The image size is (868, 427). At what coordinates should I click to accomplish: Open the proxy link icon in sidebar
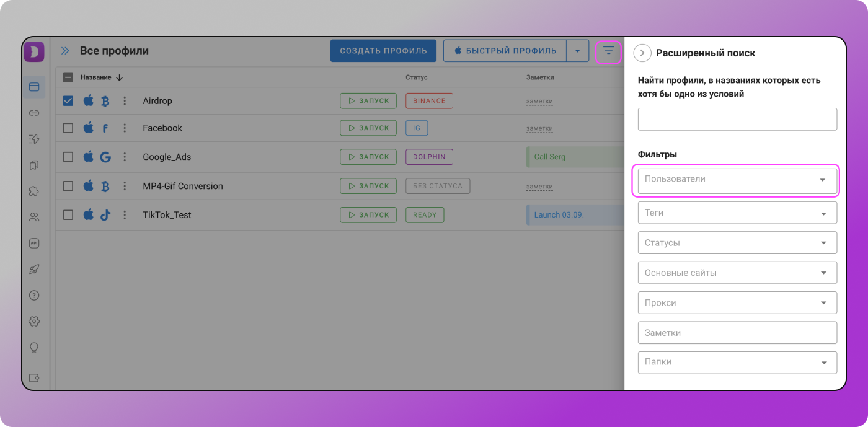34,113
